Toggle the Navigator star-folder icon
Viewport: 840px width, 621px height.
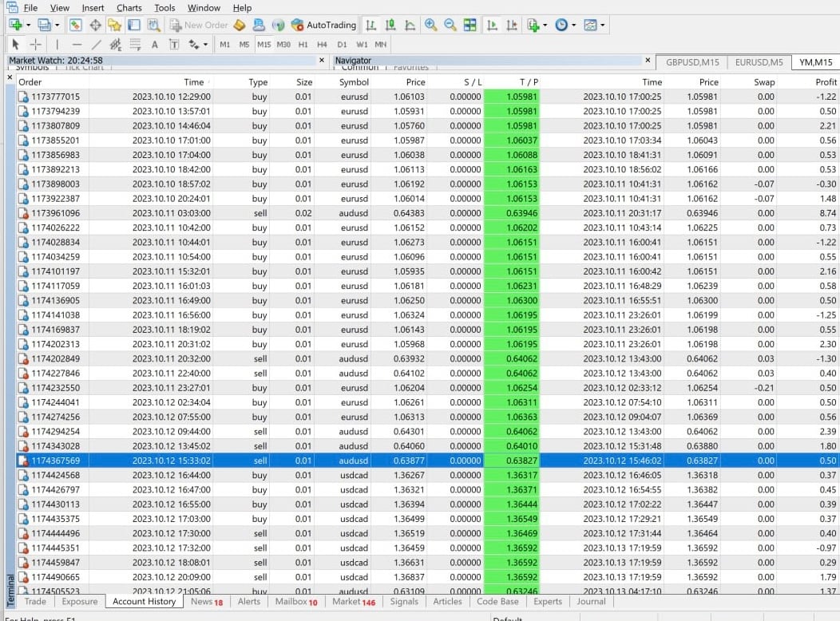(x=114, y=25)
